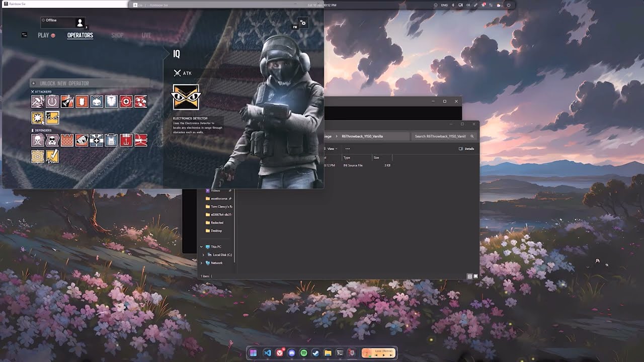This screenshot has width=644, height=362.
Task: Click the large IQ operator emblem
Action: (186, 97)
